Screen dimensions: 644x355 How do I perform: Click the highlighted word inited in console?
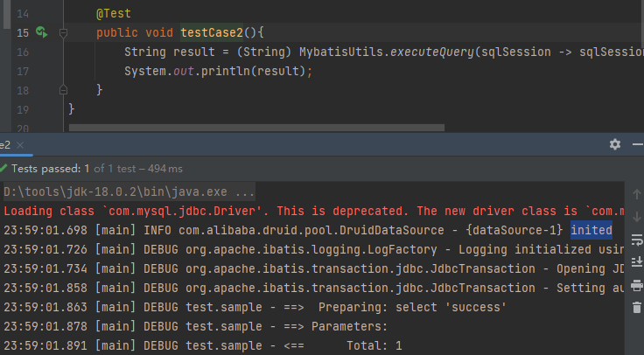click(x=591, y=230)
